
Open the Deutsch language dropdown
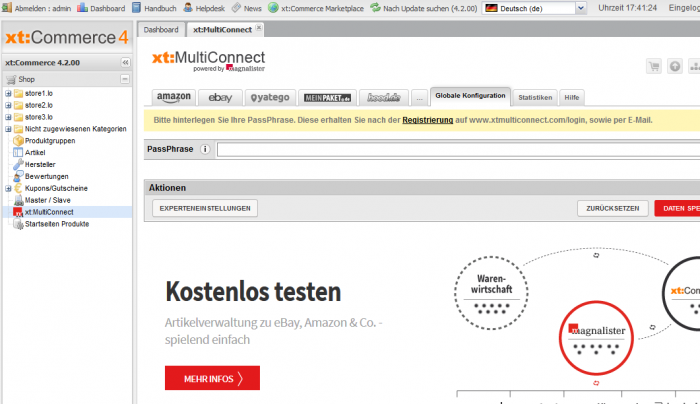[x=580, y=8]
